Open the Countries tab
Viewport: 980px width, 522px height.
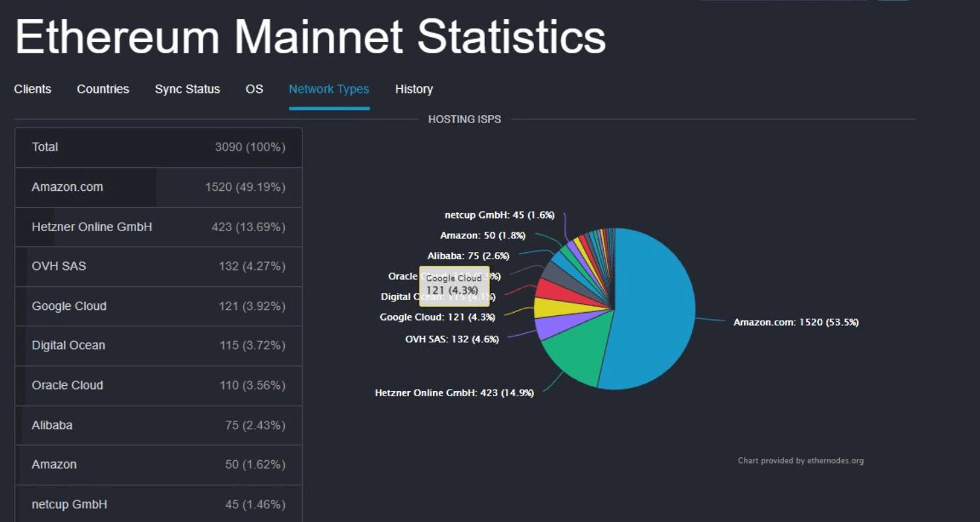click(103, 89)
